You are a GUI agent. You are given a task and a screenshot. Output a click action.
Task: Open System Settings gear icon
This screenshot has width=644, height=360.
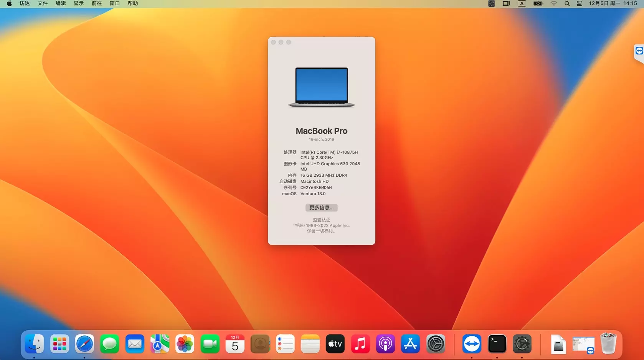pos(436,344)
